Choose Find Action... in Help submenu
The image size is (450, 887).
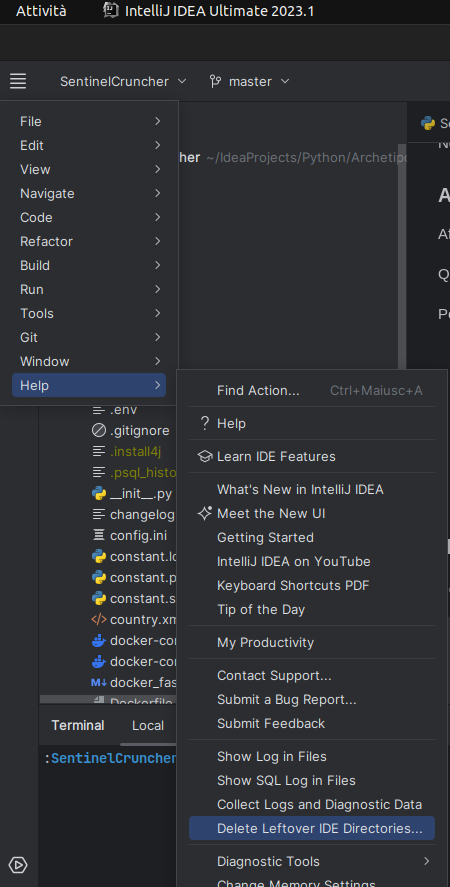point(312,390)
